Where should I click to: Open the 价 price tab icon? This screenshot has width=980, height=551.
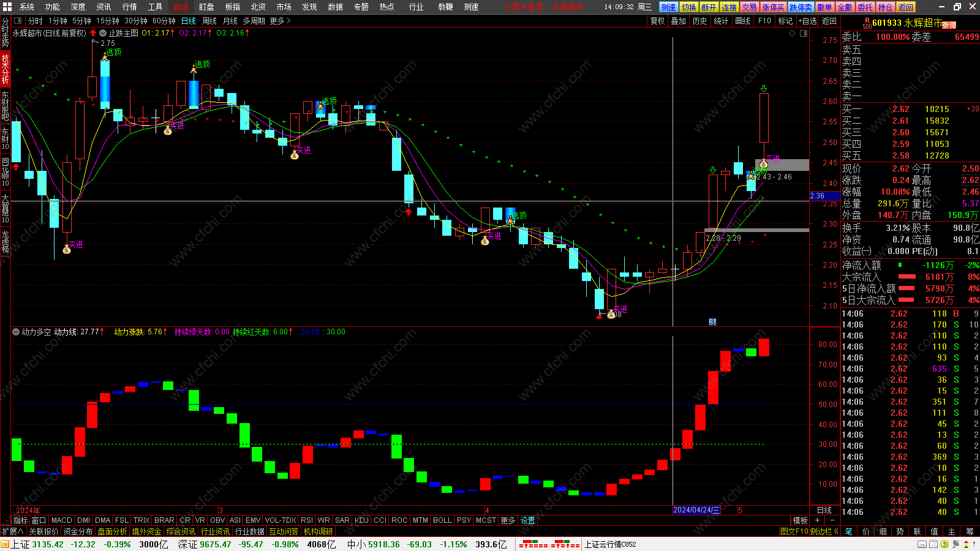(x=866, y=531)
